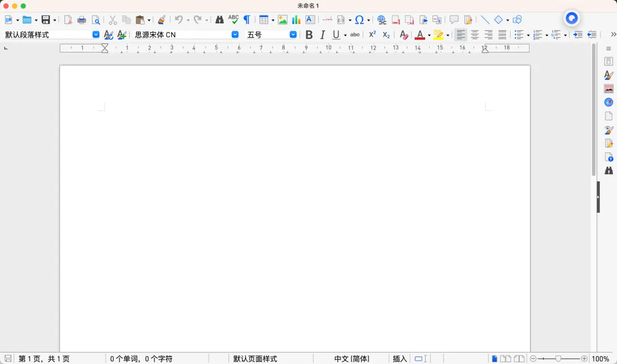Toggle Superscript

point(372,35)
